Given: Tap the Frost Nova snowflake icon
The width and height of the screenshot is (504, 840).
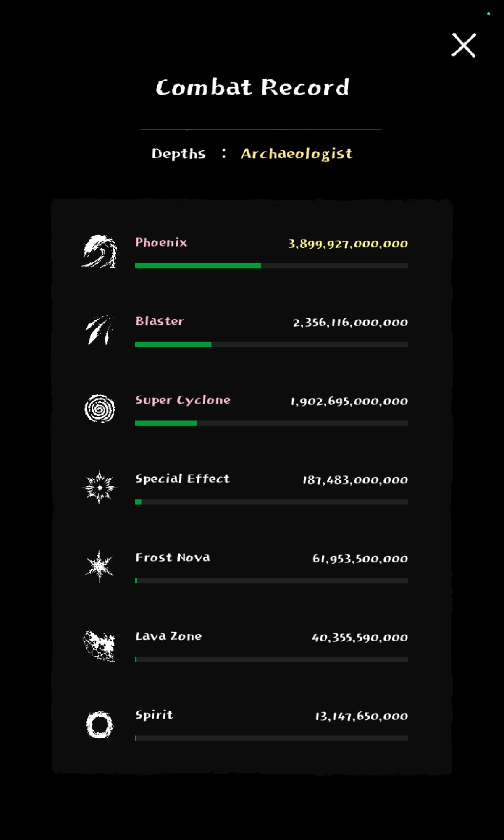Looking at the screenshot, I should [100, 566].
